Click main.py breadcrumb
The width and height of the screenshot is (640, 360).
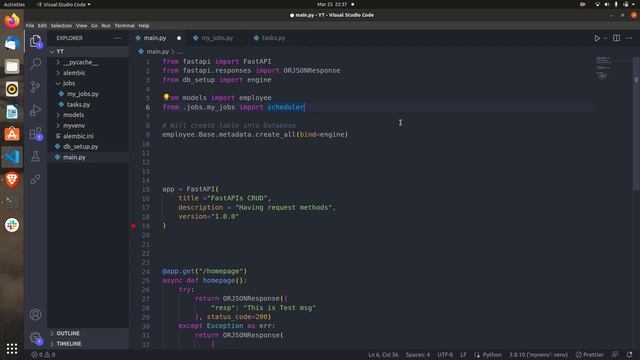pyautogui.click(x=158, y=52)
